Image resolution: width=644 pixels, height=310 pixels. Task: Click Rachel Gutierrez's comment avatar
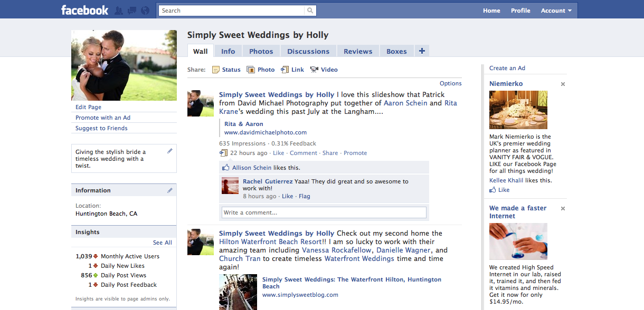(x=230, y=186)
